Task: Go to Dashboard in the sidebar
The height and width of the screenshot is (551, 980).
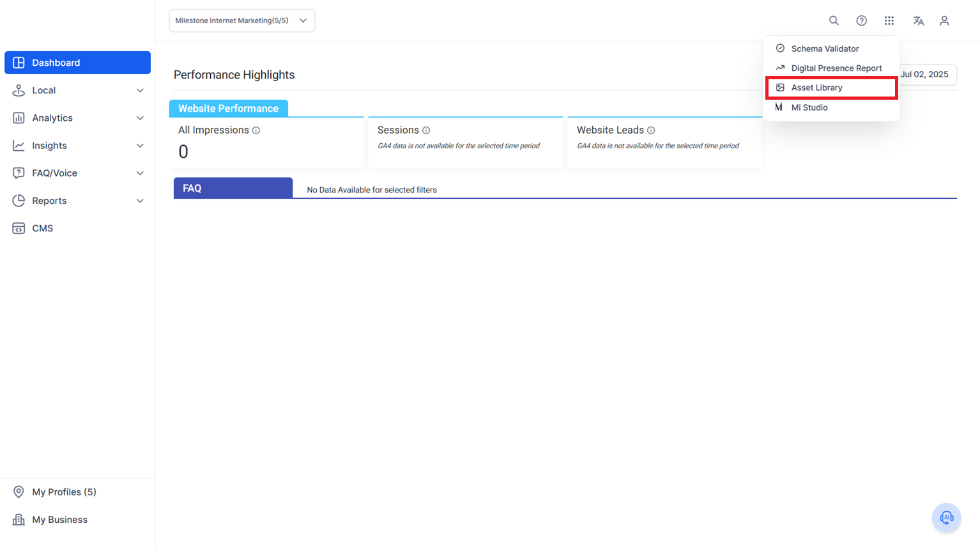Action: point(77,63)
